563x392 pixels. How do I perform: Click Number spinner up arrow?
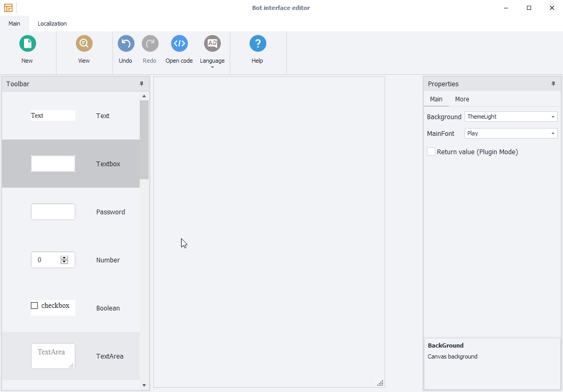tap(64, 258)
